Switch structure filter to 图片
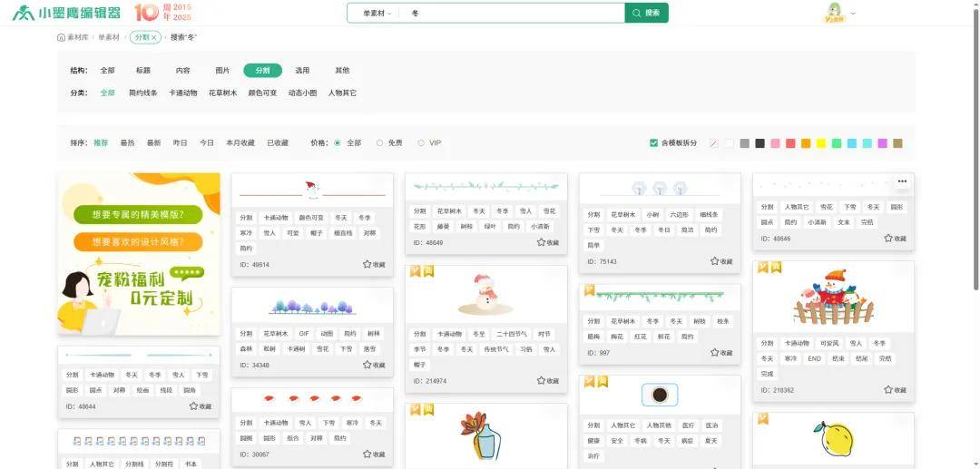Image resolution: width=980 pixels, height=469 pixels. tap(222, 71)
